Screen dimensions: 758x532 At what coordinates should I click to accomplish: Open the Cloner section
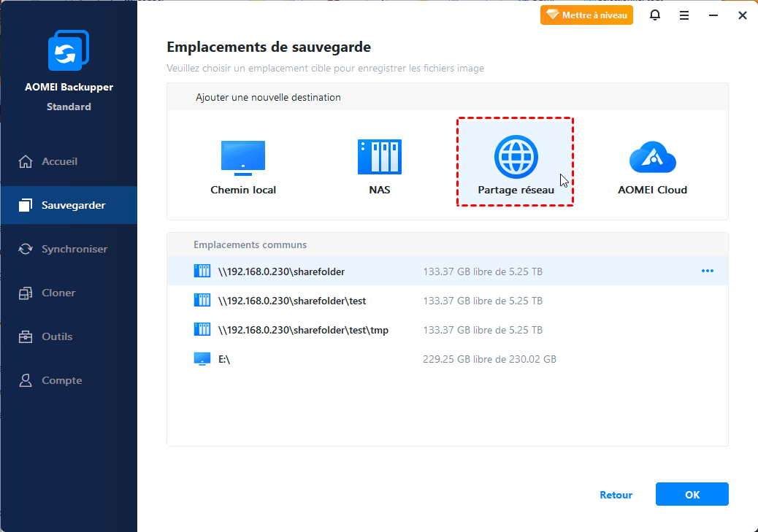pyautogui.click(x=69, y=293)
